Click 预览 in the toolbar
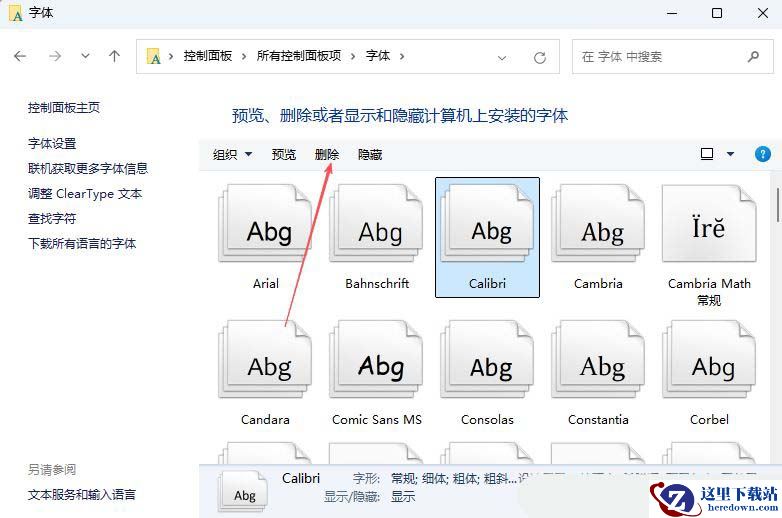782x518 pixels. pyautogui.click(x=283, y=155)
